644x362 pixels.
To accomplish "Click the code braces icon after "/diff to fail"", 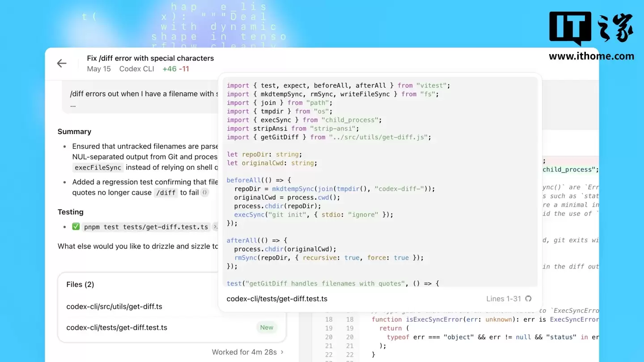I will pos(203,193).
